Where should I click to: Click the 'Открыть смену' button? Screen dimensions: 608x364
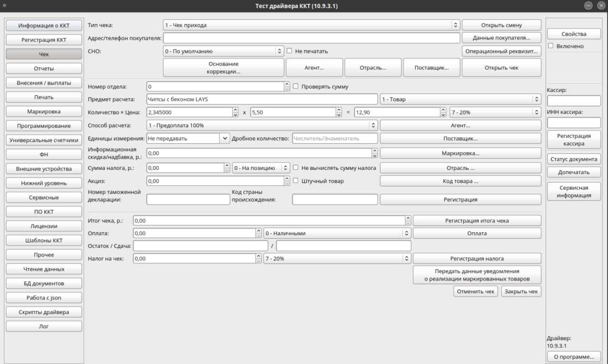(502, 25)
